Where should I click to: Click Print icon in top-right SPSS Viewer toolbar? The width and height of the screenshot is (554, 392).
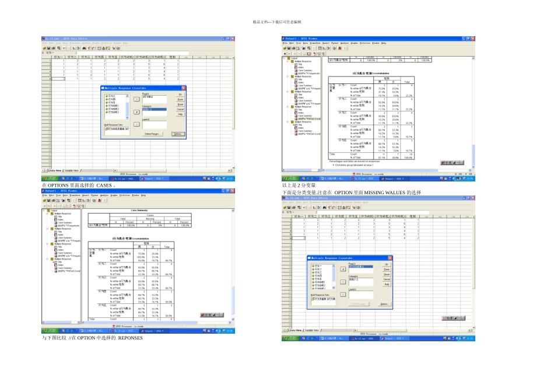tap(293, 48)
